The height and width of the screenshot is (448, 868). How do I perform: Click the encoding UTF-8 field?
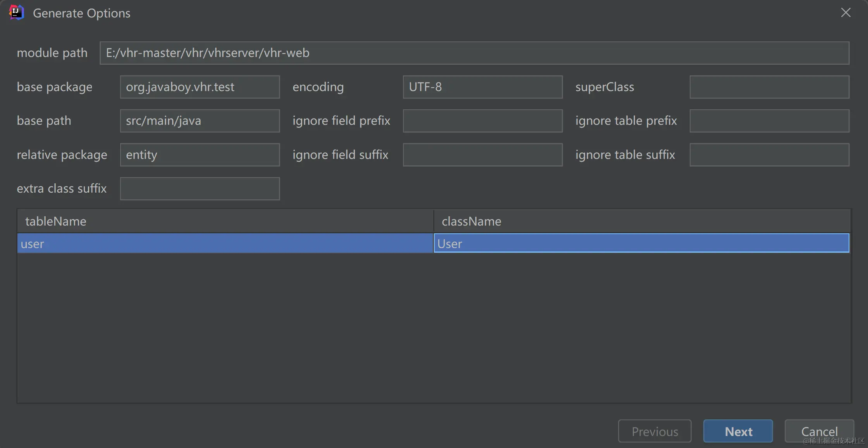[x=482, y=87]
